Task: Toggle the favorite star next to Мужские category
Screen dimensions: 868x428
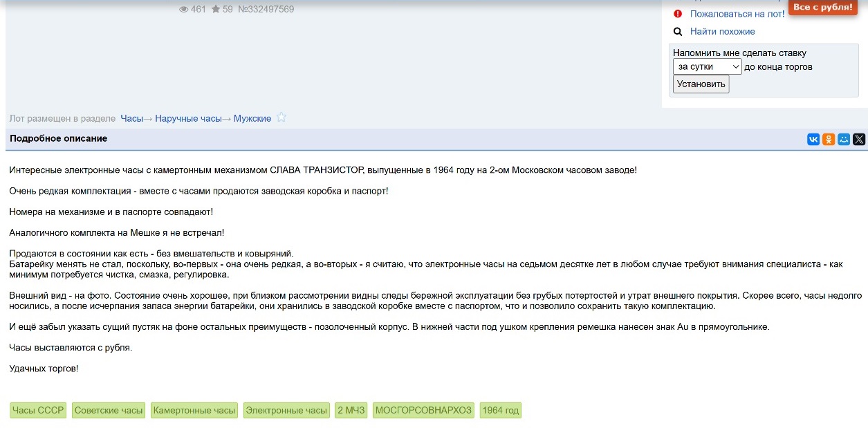Action: (281, 118)
